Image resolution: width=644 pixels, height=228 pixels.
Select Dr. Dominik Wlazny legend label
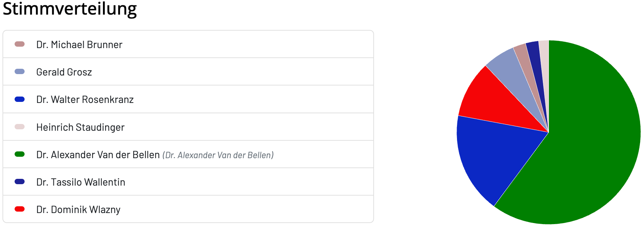(x=78, y=209)
